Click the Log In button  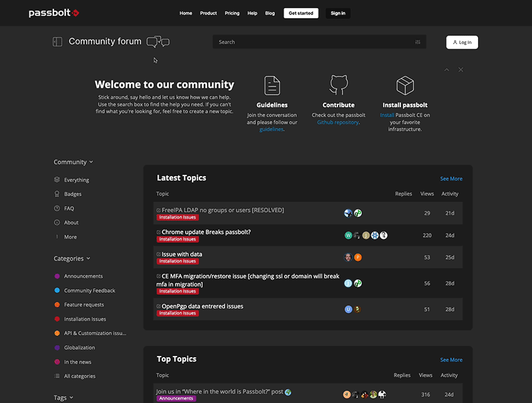tap(462, 43)
